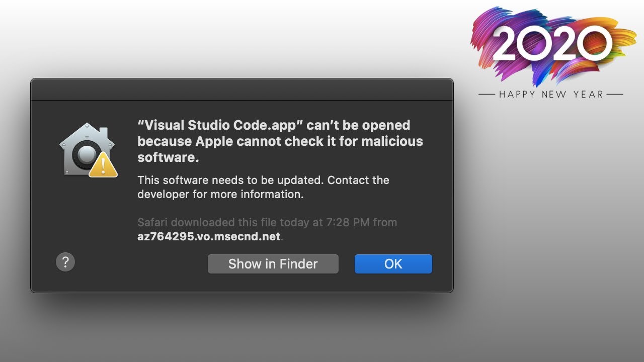The width and height of the screenshot is (644, 362).
Task: Click "developer for more information" line
Action: pyautogui.click(x=220, y=194)
